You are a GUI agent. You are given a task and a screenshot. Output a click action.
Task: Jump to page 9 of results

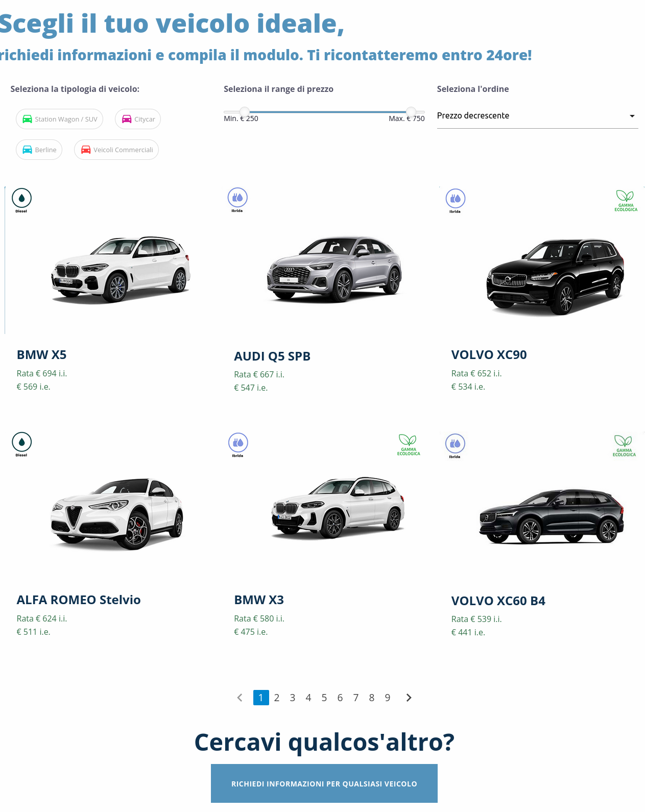pyautogui.click(x=388, y=698)
